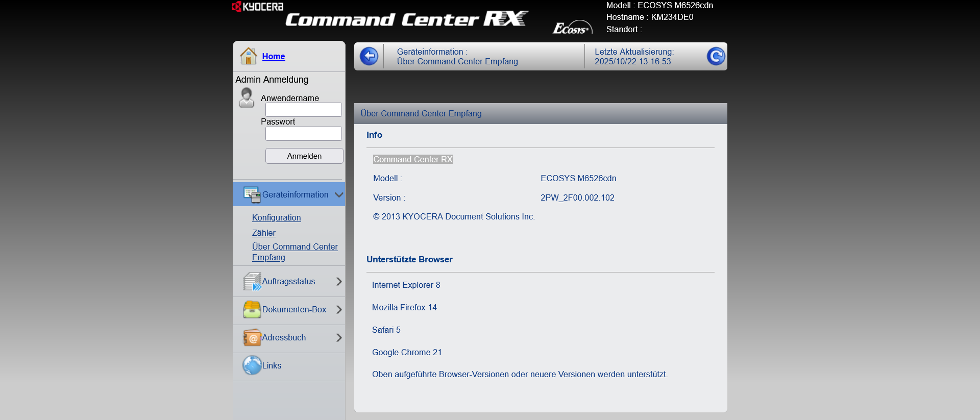
Task: Click the browser support note sentence
Action: (520, 374)
